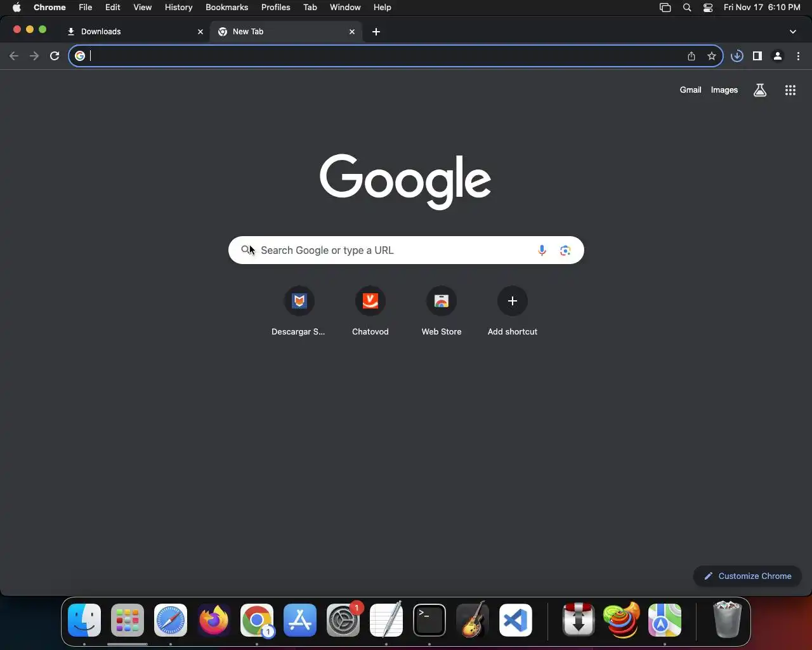Open the profile avatar icon
Screen dimensions: 812x650
pyautogui.click(x=778, y=56)
